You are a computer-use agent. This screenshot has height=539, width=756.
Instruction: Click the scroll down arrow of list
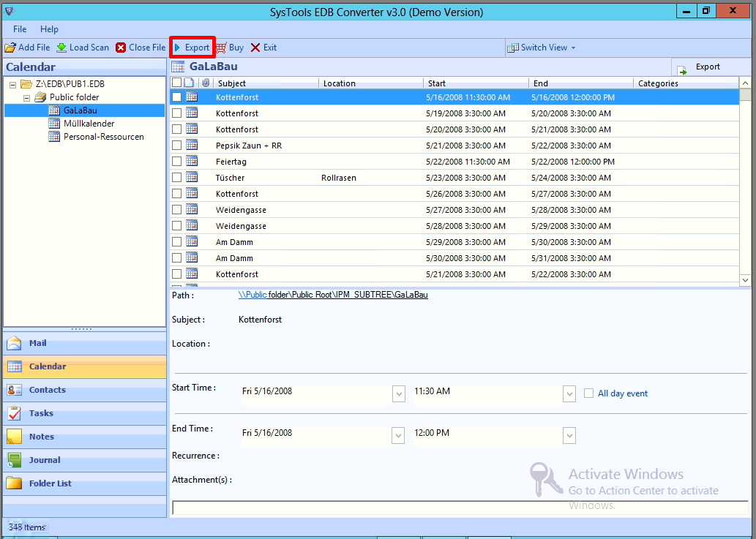pyautogui.click(x=746, y=280)
